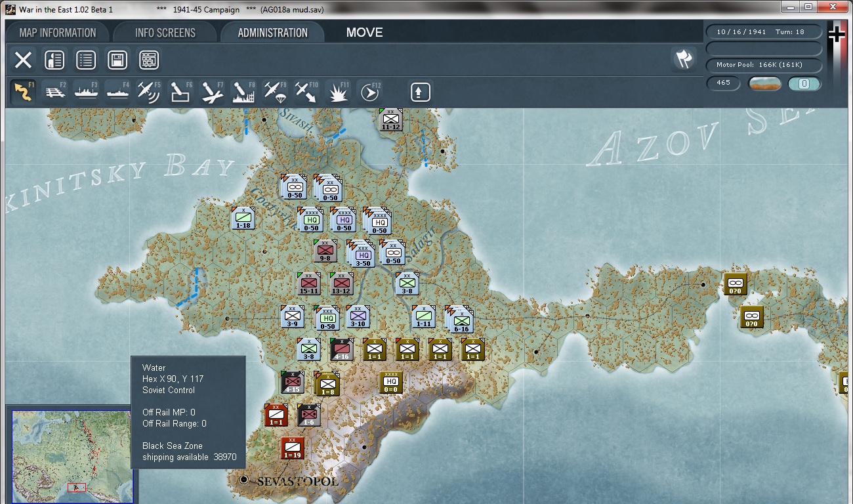The height and width of the screenshot is (504, 853).
Task: Click the upward arrow toolbar icon
Action: (420, 92)
